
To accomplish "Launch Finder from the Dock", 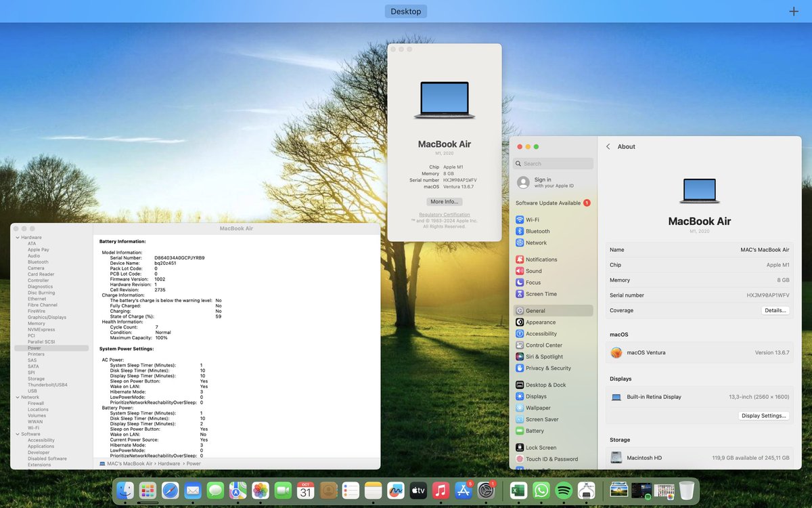I will 125,490.
